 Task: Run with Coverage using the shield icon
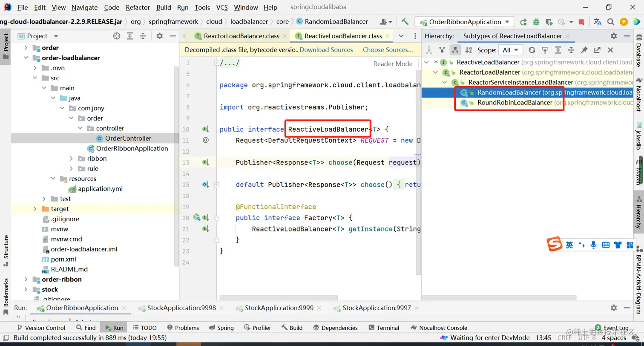pos(549,22)
